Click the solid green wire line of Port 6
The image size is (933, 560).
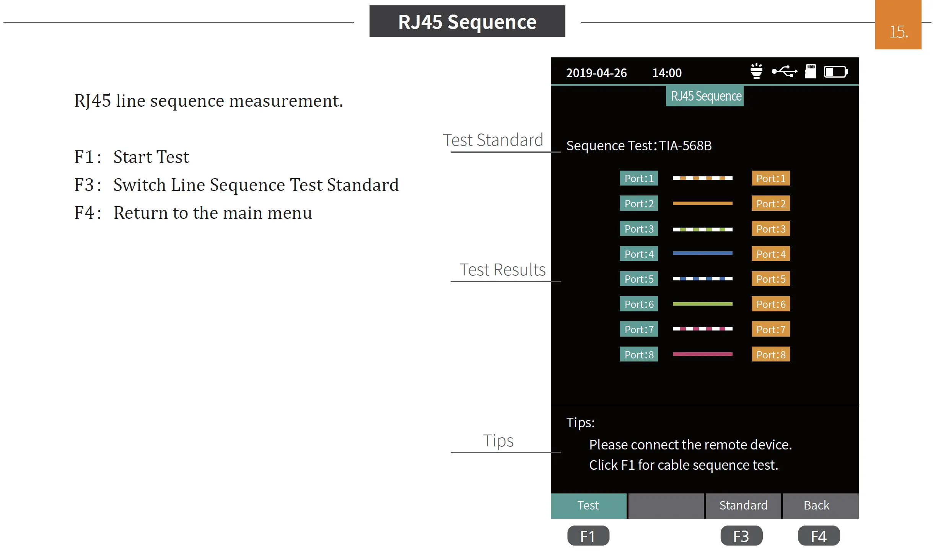[702, 304]
